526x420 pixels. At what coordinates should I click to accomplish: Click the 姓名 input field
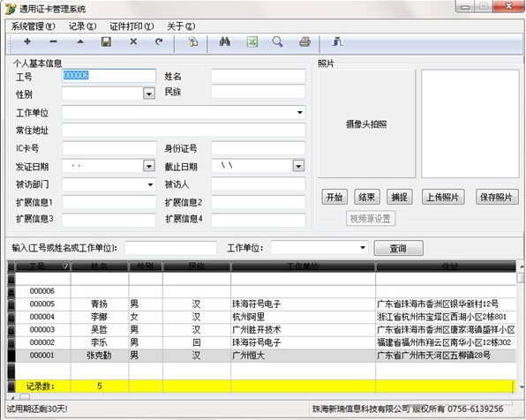[x=258, y=76]
